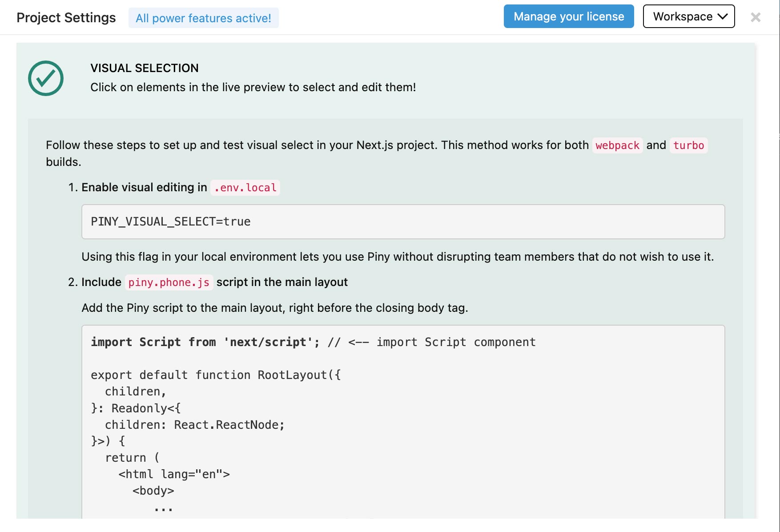The height and width of the screenshot is (532, 780).
Task: Click the Workspace dropdown chevron arrow
Action: 723,16
